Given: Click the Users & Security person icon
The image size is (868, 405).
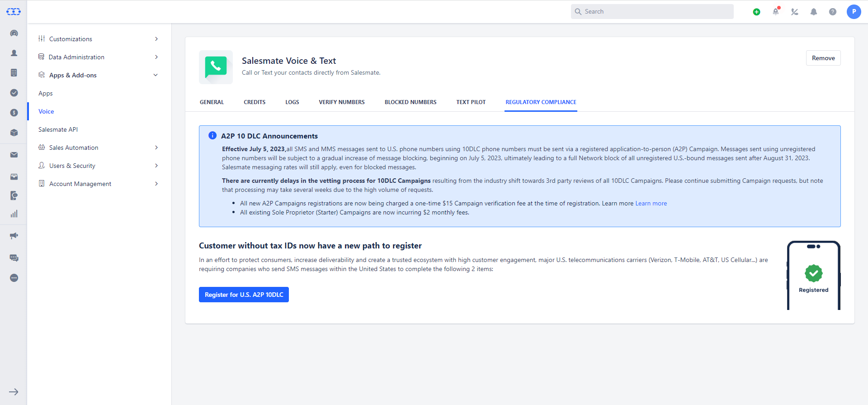Looking at the screenshot, I should point(42,165).
